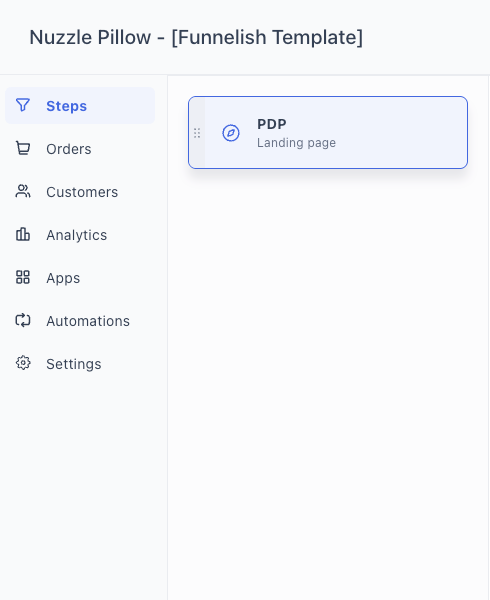The image size is (490, 600).
Task: Select the PDP step title
Action: point(272,124)
